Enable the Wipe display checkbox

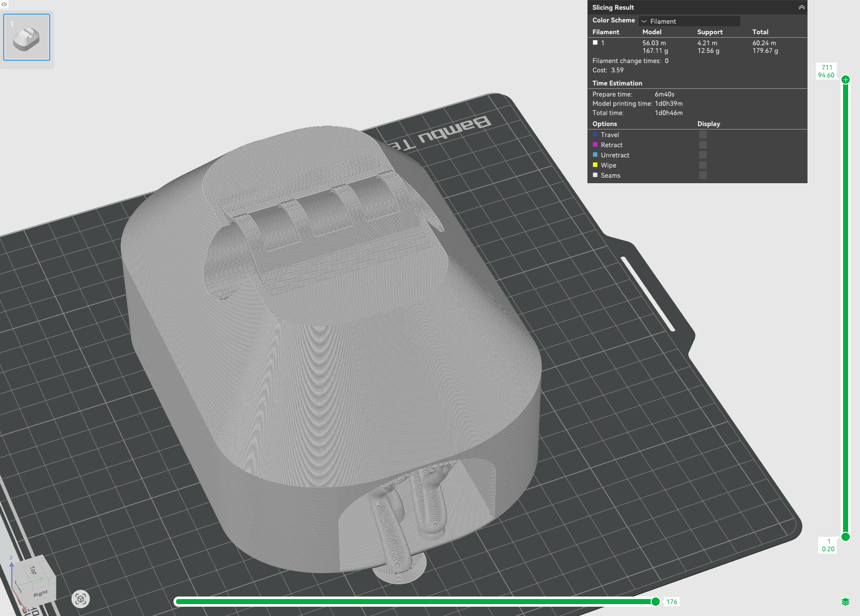(703, 165)
